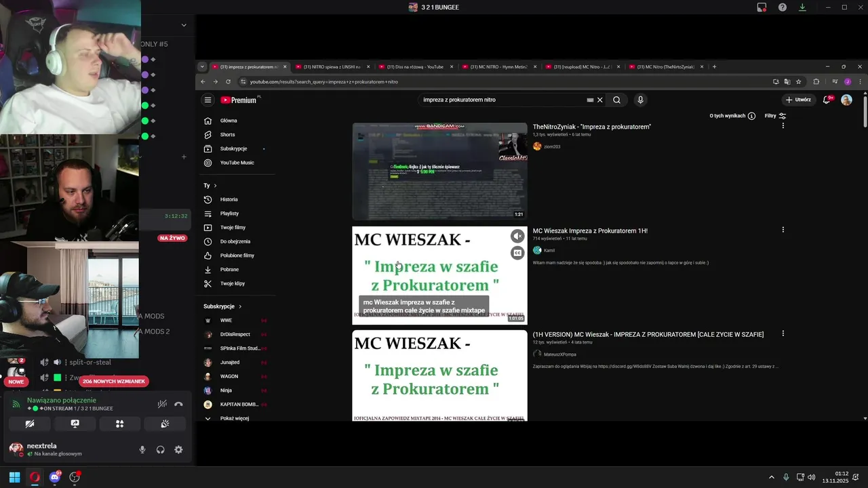868x488 pixels.
Task: Open TheNitroZyniak Impreza z prokuratorem thumbnail
Action: (x=439, y=171)
